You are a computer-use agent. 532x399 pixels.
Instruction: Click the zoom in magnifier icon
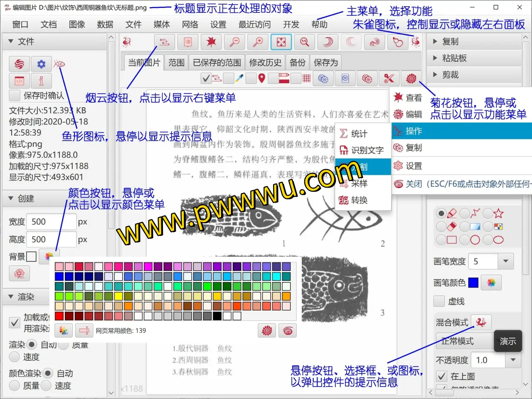tap(258, 42)
